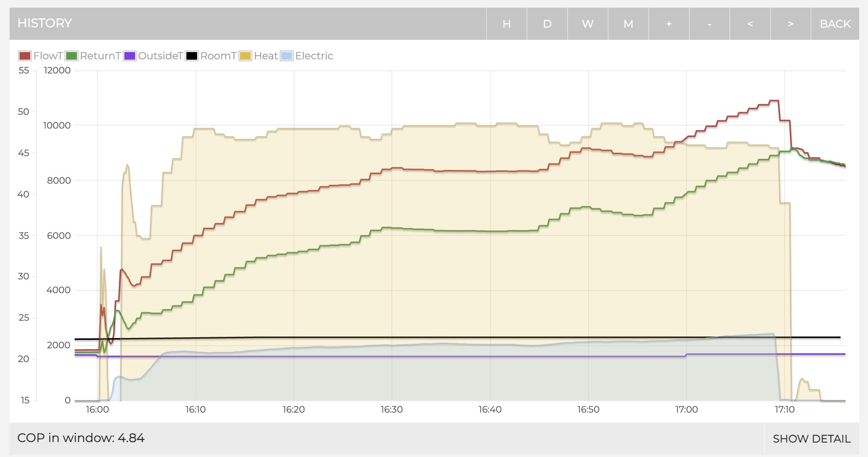This screenshot has height=457, width=868.
Task: Toggle the ReturnT green legend swatch
Action: [x=72, y=56]
